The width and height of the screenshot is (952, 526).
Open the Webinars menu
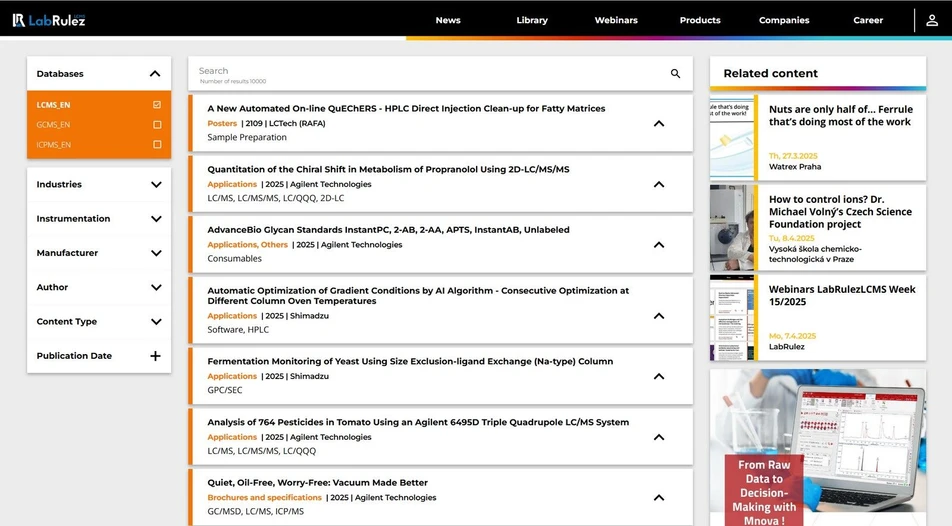click(616, 20)
